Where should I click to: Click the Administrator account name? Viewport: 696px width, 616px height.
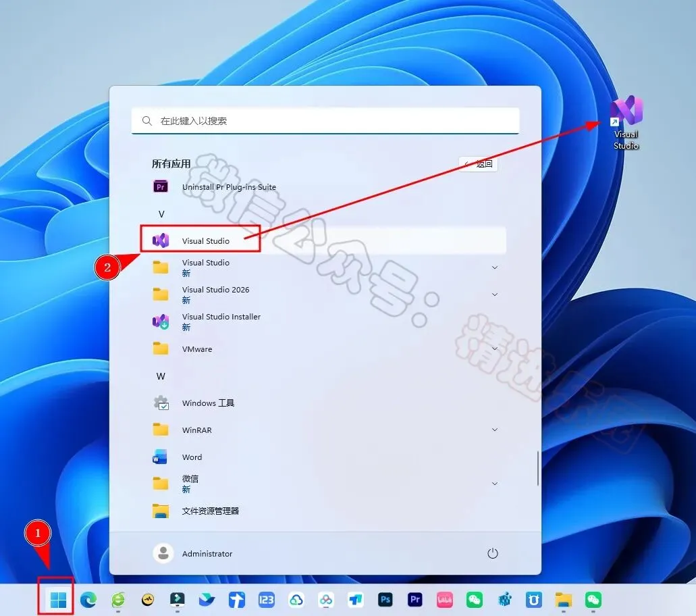pyautogui.click(x=207, y=554)
